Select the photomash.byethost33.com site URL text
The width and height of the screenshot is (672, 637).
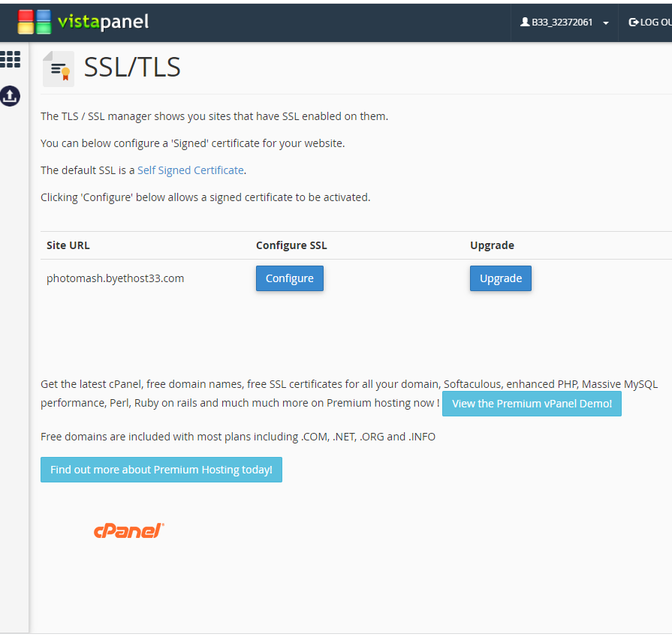coord(116,278)
